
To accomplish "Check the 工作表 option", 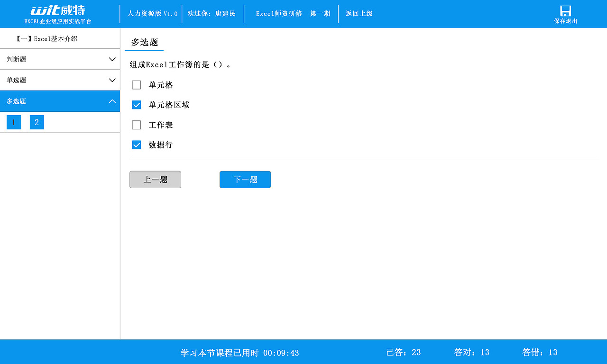I will coord(137,125).
